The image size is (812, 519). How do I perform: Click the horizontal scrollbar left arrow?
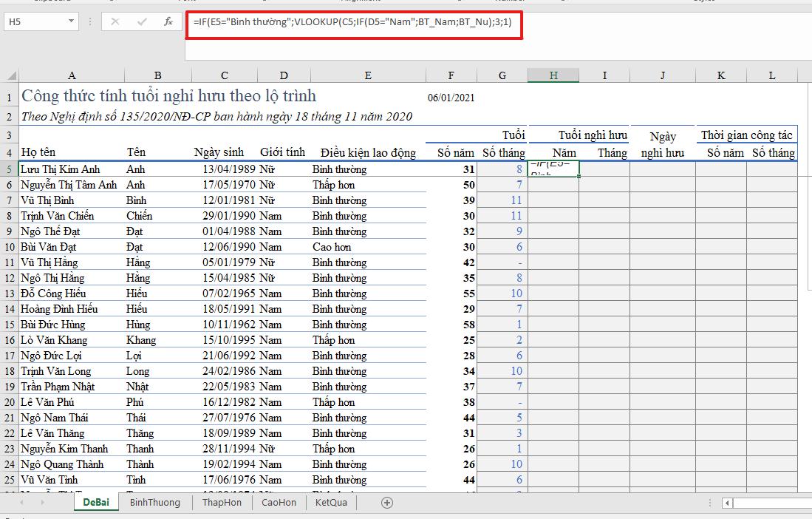click(x=729, y=503)
